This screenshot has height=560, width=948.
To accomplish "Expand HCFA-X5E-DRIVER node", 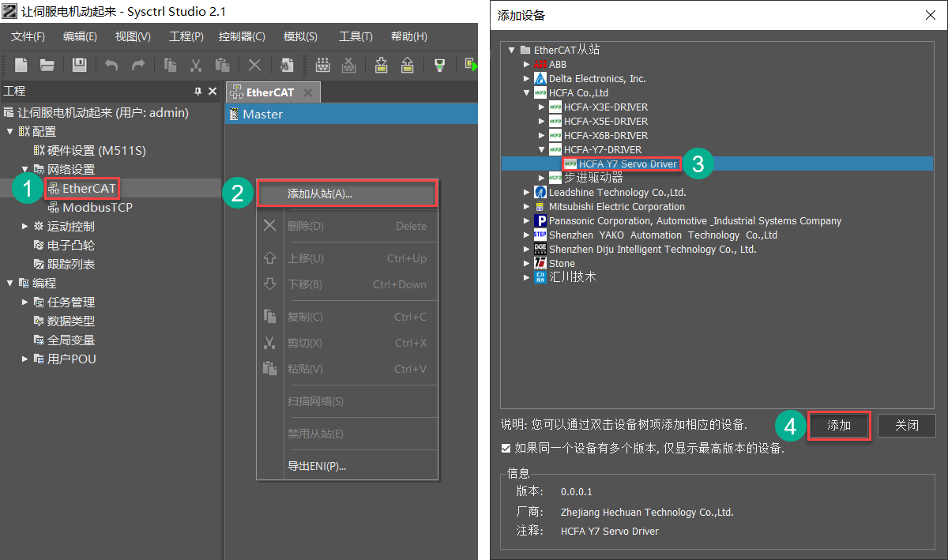I will 542,121.
